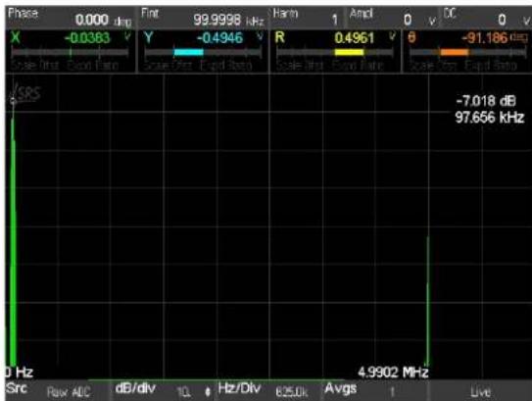The image size is (532, 401).
Task: Click the orange θ channel bar graph
Action: pos(468,52)
